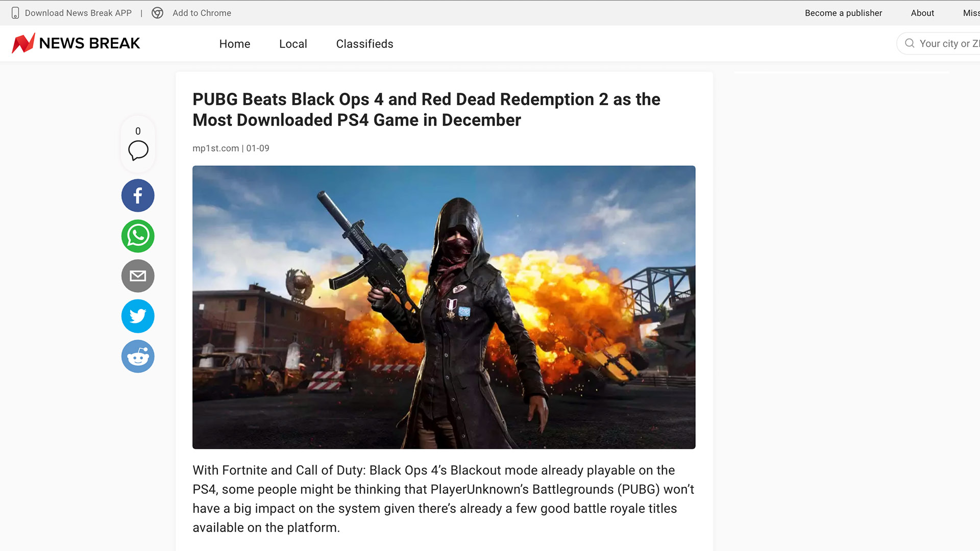980x551 pixels.
Task: Open the comments bubble icon
Action: pos(138,151)
